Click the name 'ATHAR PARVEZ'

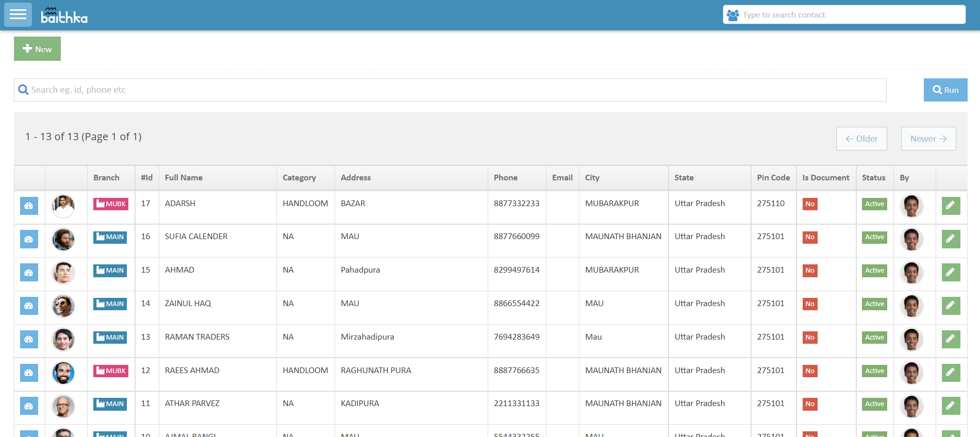(192, 404)
